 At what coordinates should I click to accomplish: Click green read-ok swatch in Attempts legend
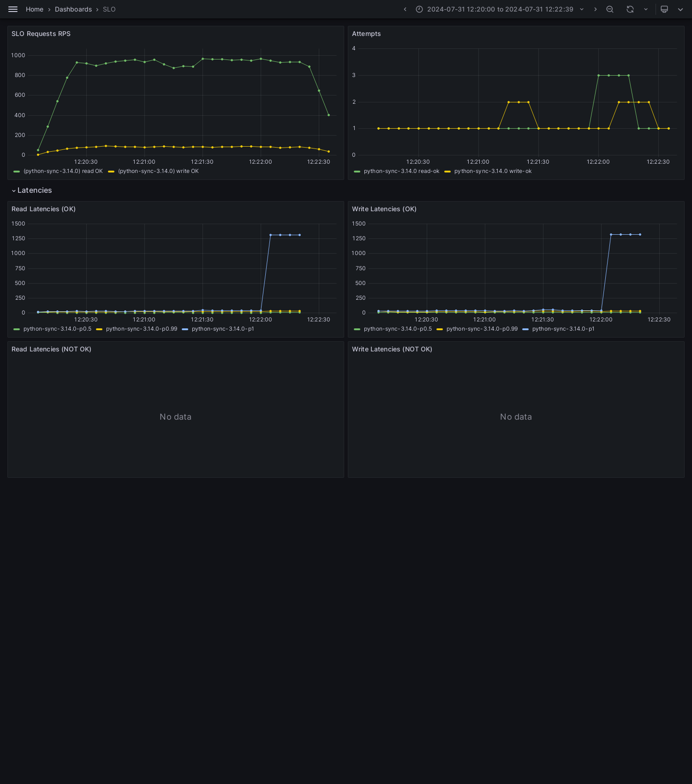(x=357, y=172)
